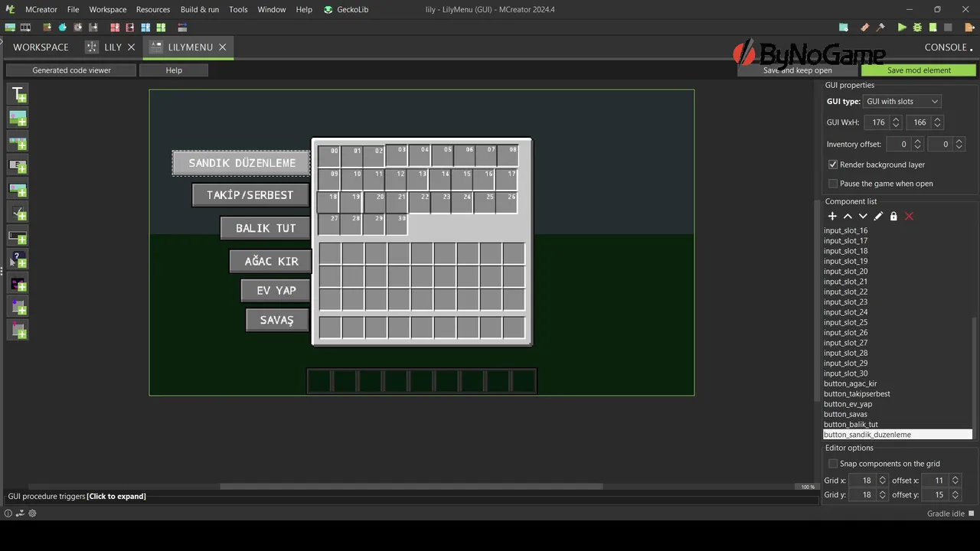Click the green Debug bug icon
This screenshot has height=551, width=980.
pyautogui.click(x=917, y=28)
